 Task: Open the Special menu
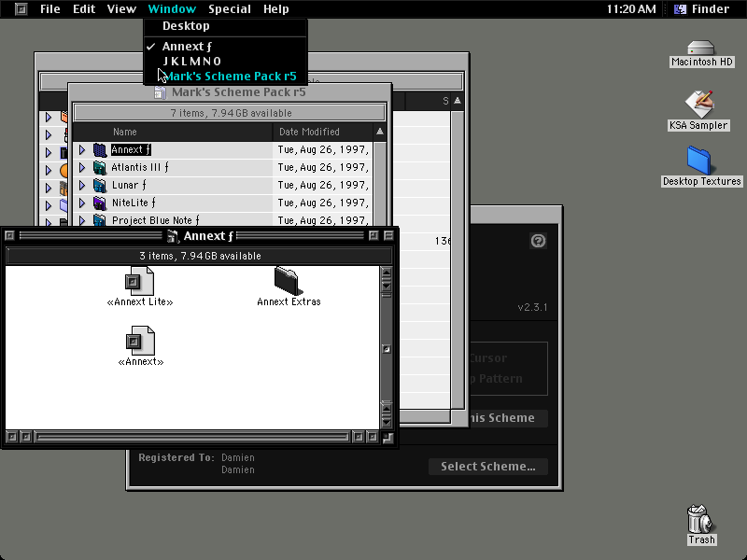coord(230,9)
